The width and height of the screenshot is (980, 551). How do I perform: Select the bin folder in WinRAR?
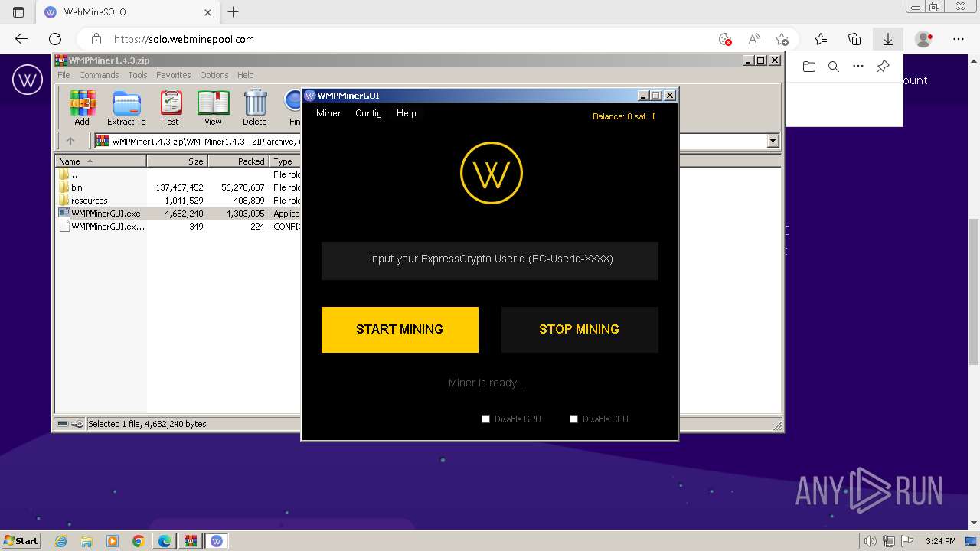click(x=77, y=187)
